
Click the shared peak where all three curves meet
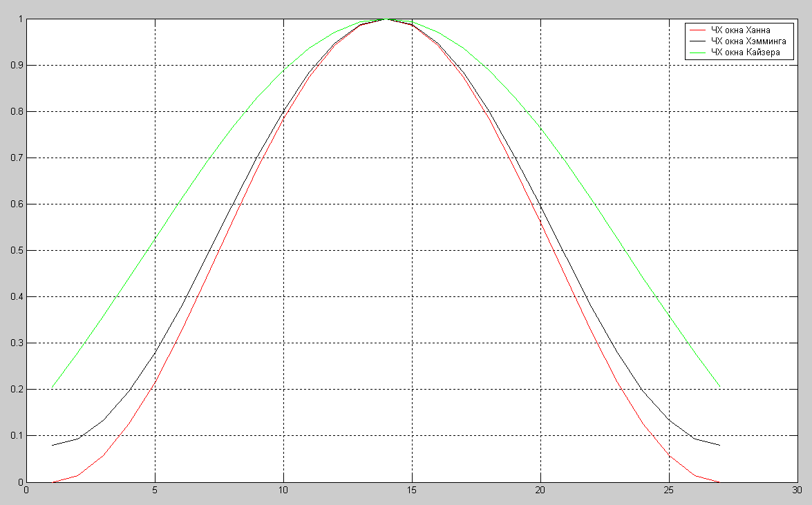386,19
